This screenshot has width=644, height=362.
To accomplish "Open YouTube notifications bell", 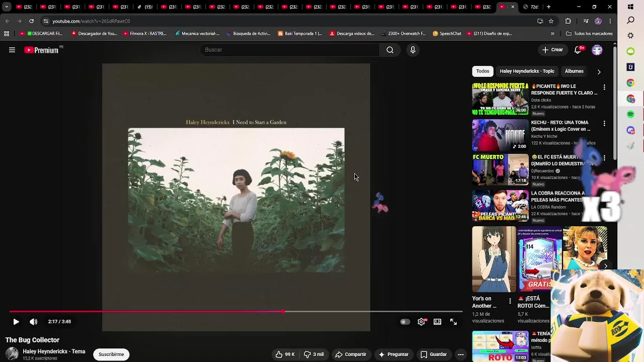I will tap(578, 50).
